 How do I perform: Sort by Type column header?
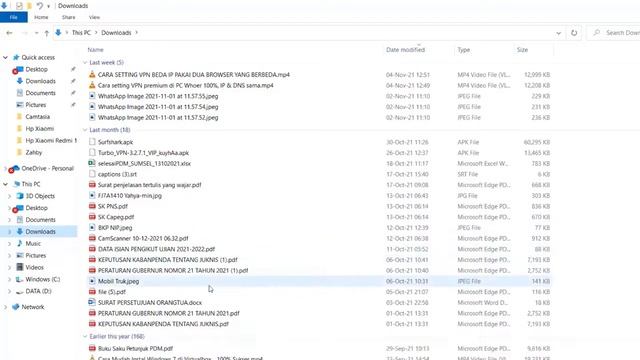[x=464, y=50]
